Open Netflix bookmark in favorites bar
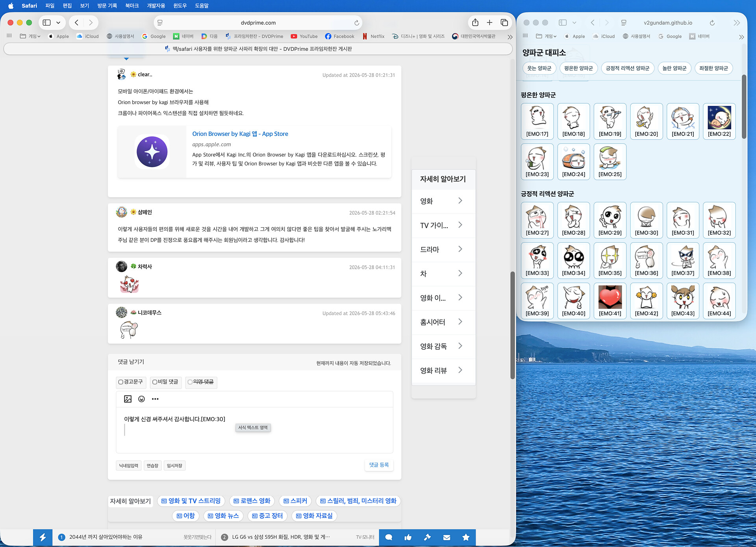 (373, 36)
